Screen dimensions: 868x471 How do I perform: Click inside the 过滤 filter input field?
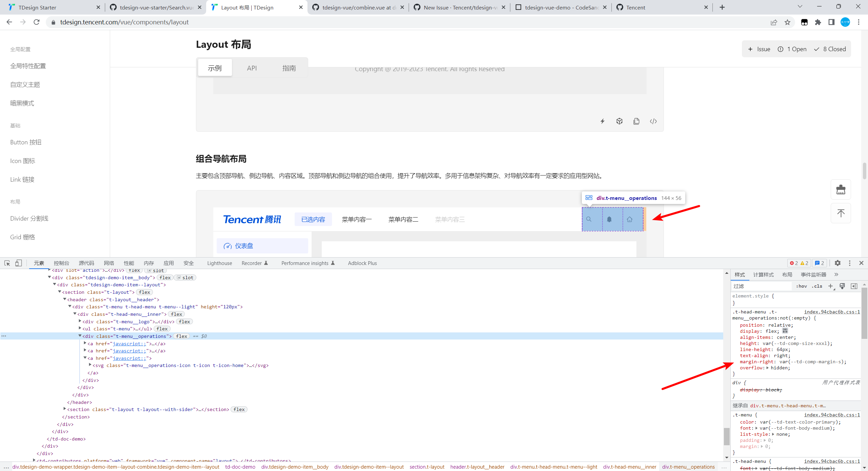pos(761,286)
